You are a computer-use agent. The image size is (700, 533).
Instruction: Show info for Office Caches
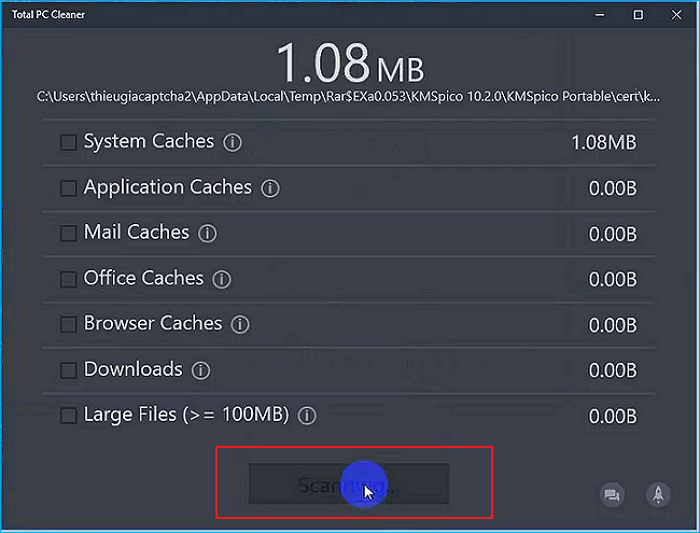point(221,279)
